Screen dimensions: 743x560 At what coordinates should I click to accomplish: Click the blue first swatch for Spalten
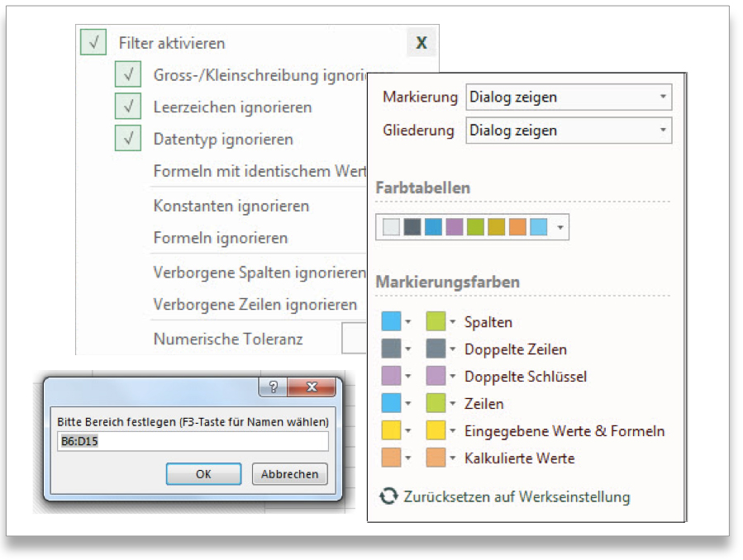pos(391,321)
